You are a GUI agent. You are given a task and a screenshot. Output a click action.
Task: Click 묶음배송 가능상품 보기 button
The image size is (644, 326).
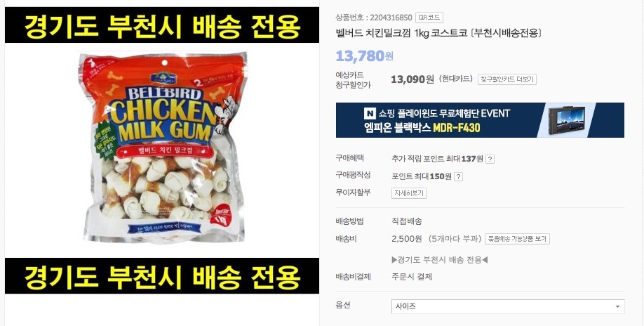coord(517,239)
